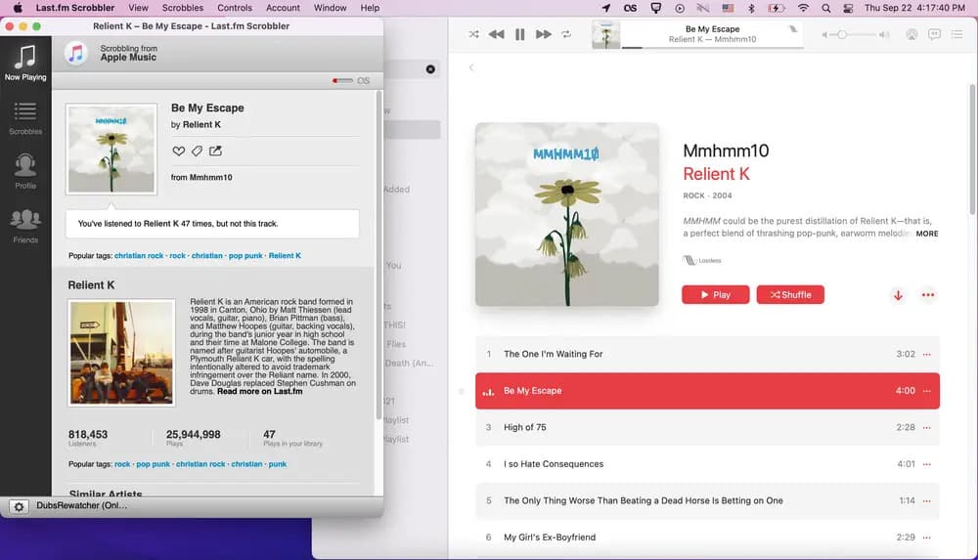Select track The One I'm Waiting For
This screenshot has width=978, height=560.
click(707, 354)
